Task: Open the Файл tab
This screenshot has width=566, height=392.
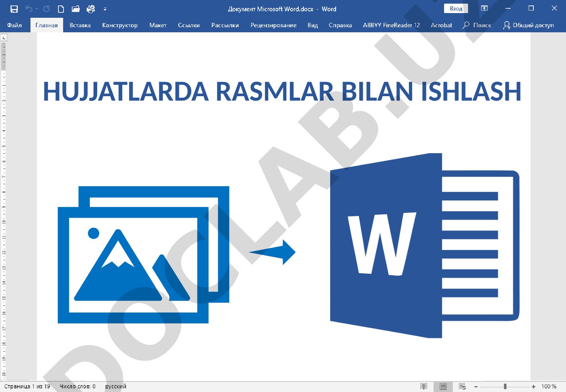Action: click(x=15, y=25)
